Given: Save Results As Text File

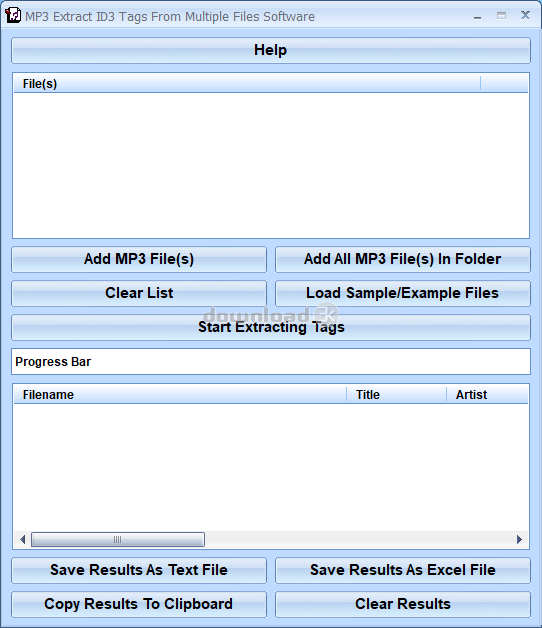Looking at the screenshot, I should pyautogui.click(x=139, y=570).
